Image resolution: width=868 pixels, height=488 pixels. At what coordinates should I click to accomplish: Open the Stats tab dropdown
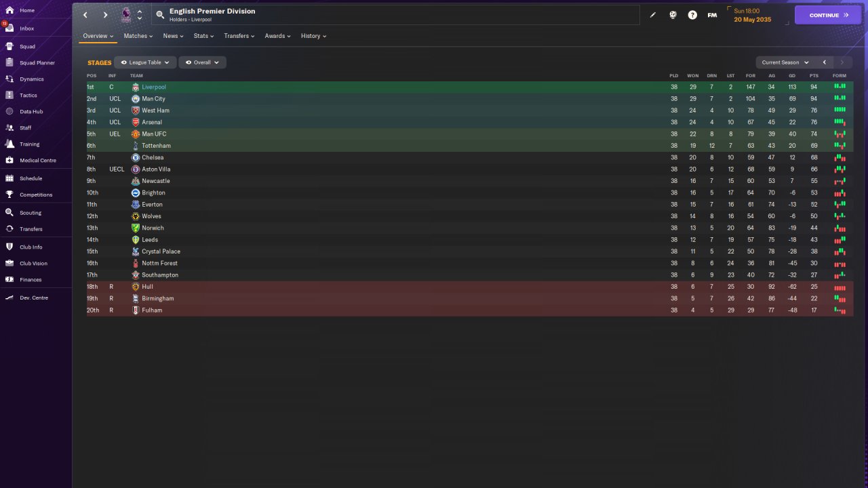(x=203, y=36)
